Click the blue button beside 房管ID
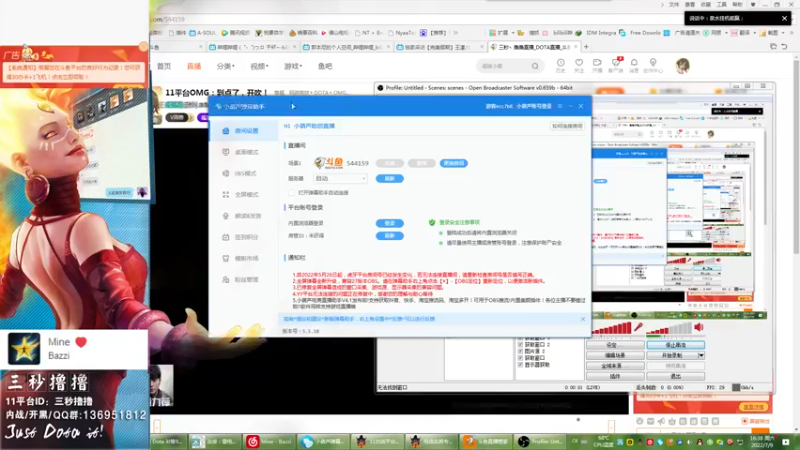Image resolution: width=800 pixels, height=450 pixels. coord(390,236)
